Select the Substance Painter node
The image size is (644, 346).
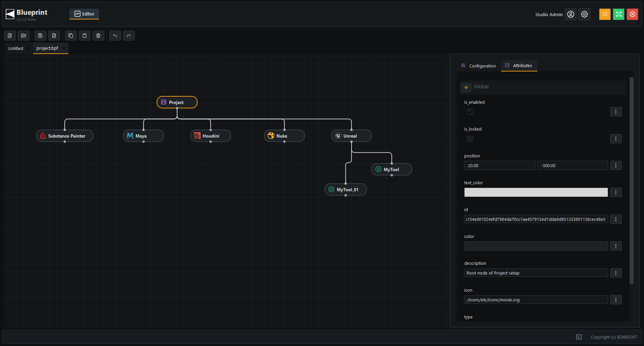pos(65,136)
